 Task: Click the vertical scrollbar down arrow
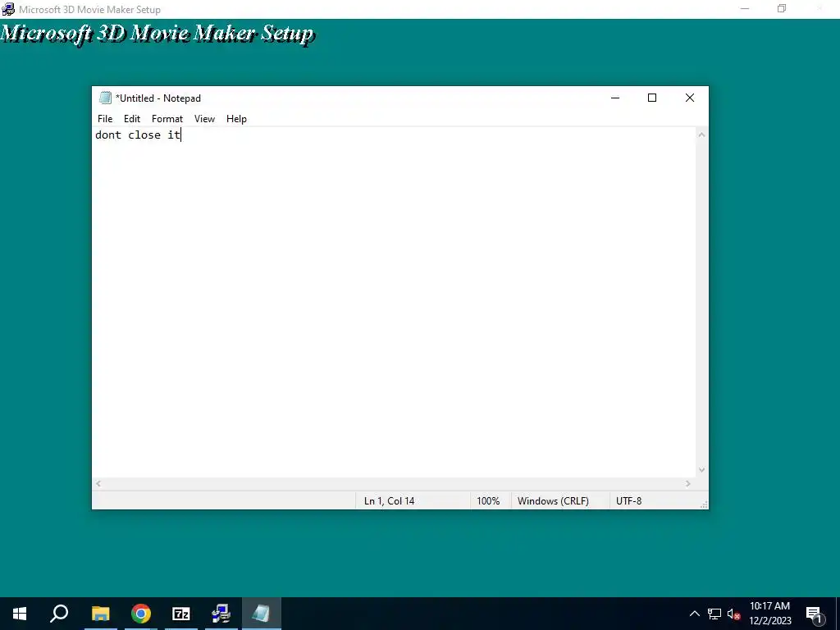pos(701,470)
